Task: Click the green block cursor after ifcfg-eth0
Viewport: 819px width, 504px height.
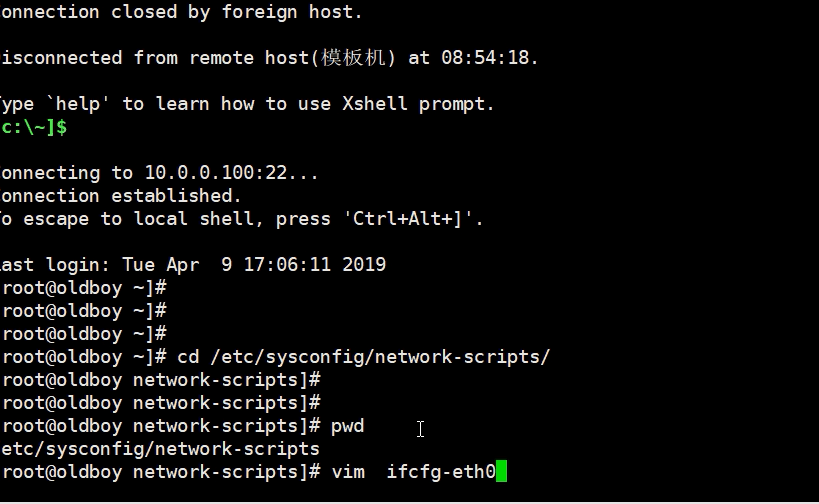Action: click(501, 471)
